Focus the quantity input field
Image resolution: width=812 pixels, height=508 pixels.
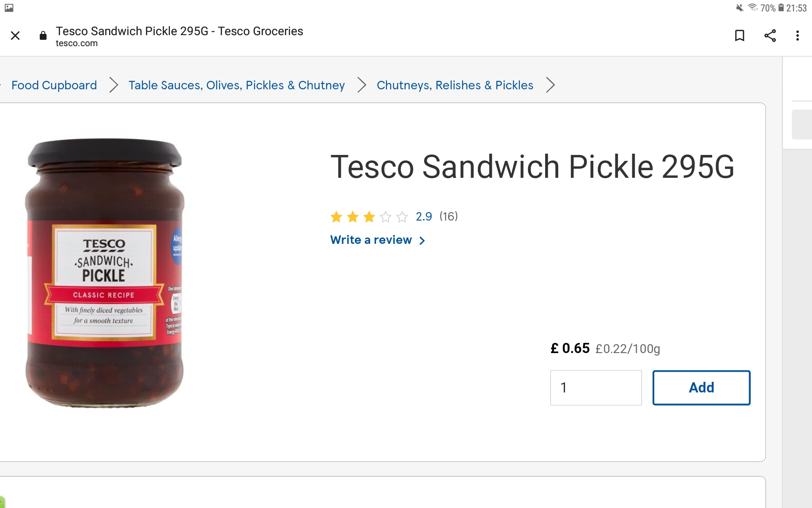tap(595, 388)
